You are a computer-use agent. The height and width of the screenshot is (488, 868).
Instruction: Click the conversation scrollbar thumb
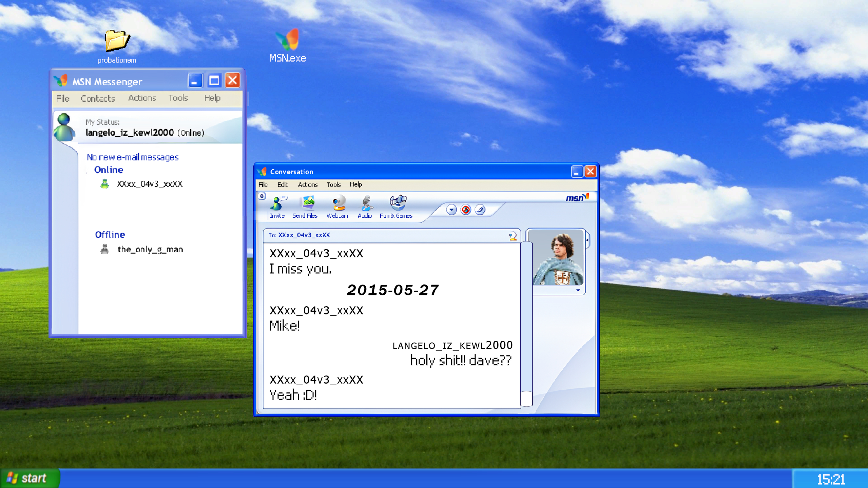pyautogui.click(x=526, y=398)
